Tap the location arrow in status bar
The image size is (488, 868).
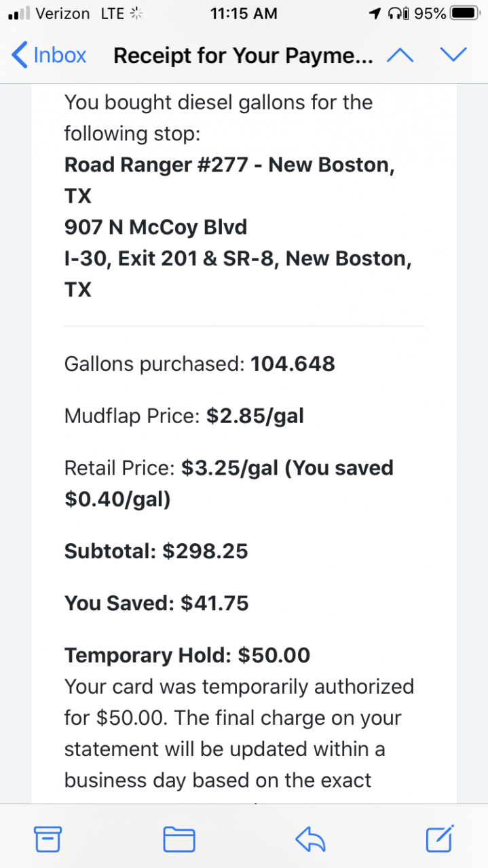[x=375, y=14]
